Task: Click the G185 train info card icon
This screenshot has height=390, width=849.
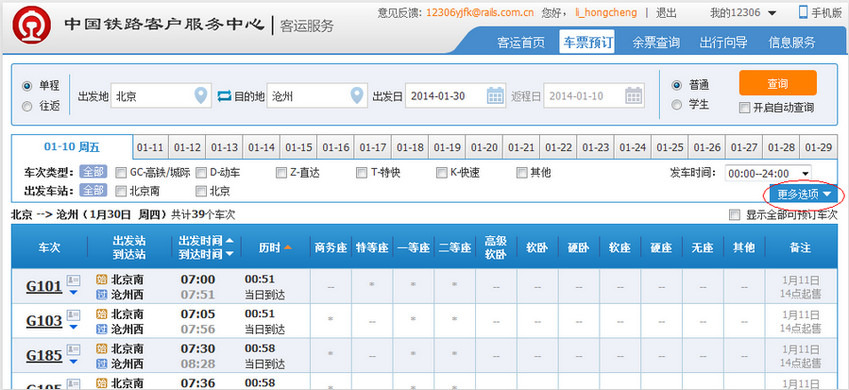Action: coord(73,350)
